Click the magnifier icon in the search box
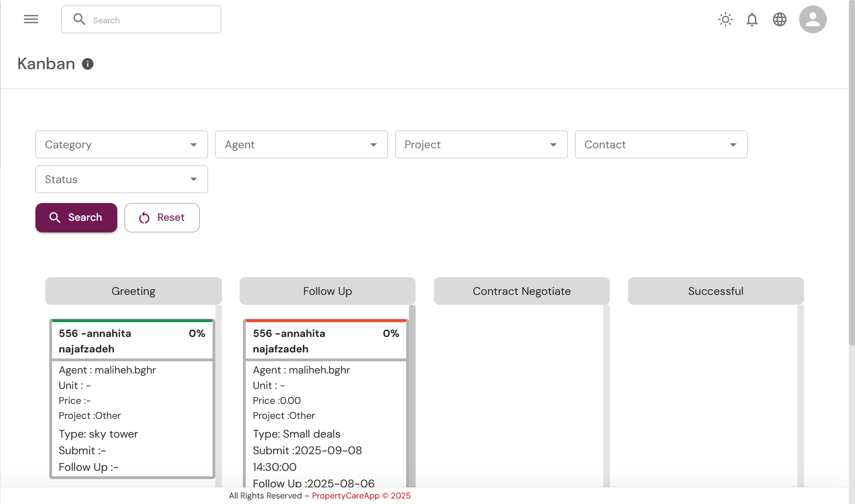855x504 pixels. pyautogui.click(x=80, y=19)
